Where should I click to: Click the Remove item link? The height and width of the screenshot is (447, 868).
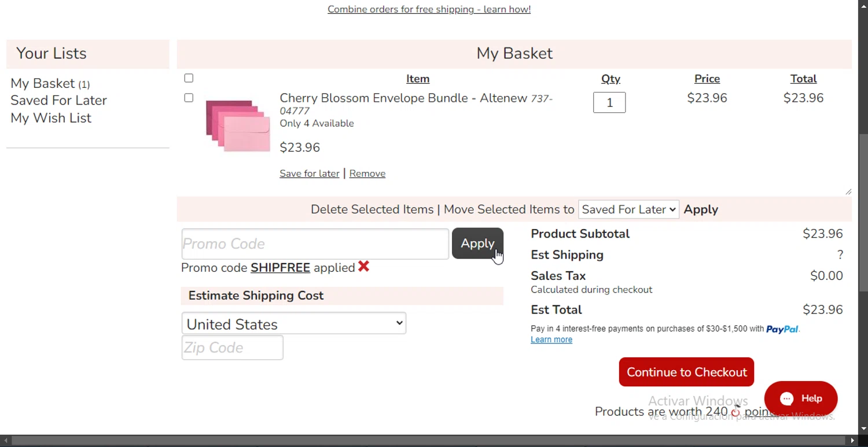[x=367, y=173]
